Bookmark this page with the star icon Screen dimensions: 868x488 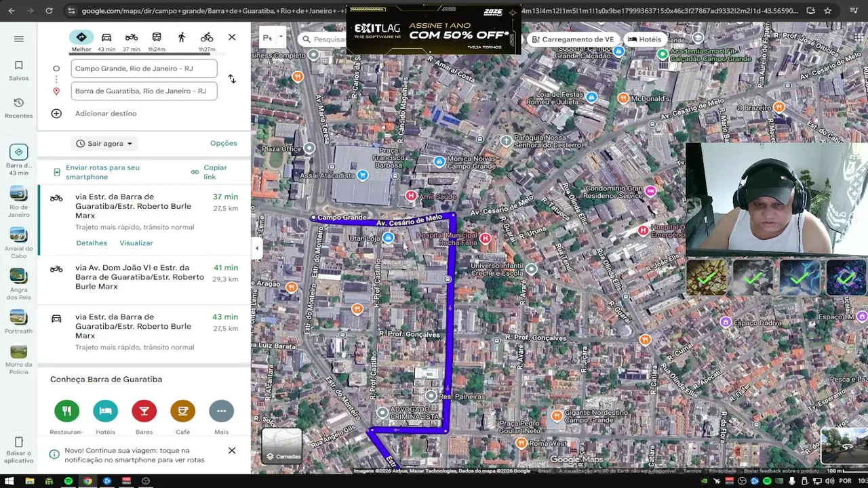point(827,11)
